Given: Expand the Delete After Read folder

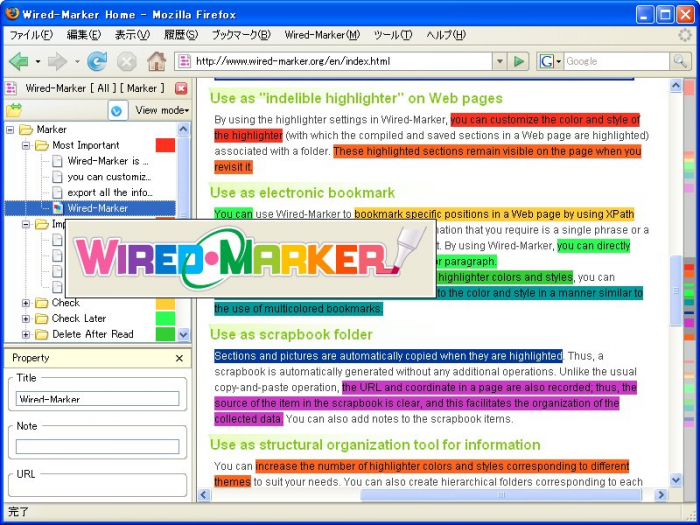Looking at the screenshot, I should point(26,334).
